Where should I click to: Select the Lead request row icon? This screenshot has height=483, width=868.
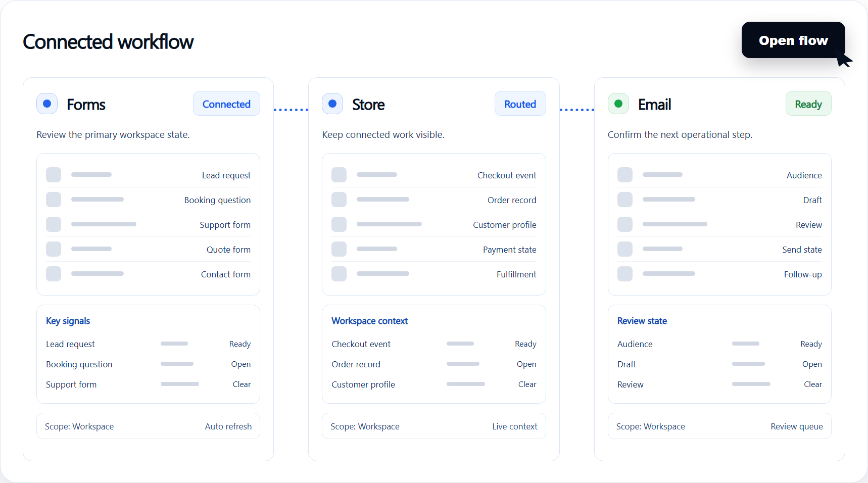pyautogui.click(x=54, y=175)
